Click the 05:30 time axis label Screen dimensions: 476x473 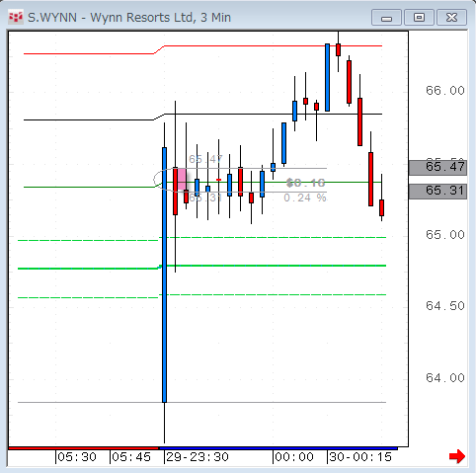[x=77, y=457]
